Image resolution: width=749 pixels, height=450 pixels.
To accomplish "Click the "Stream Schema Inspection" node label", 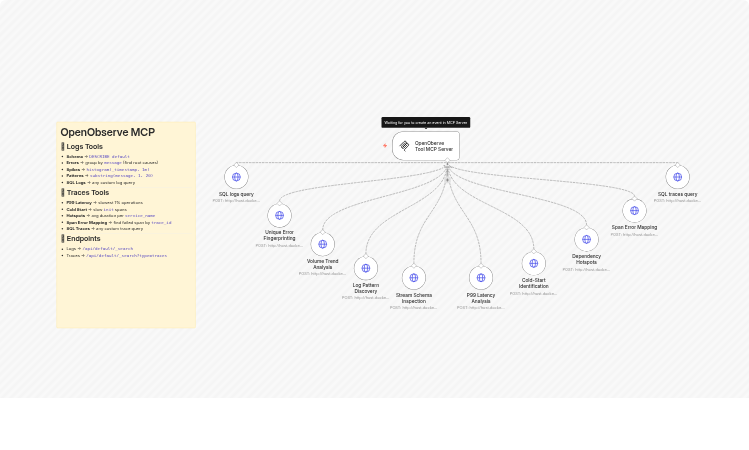I will 414,298.
